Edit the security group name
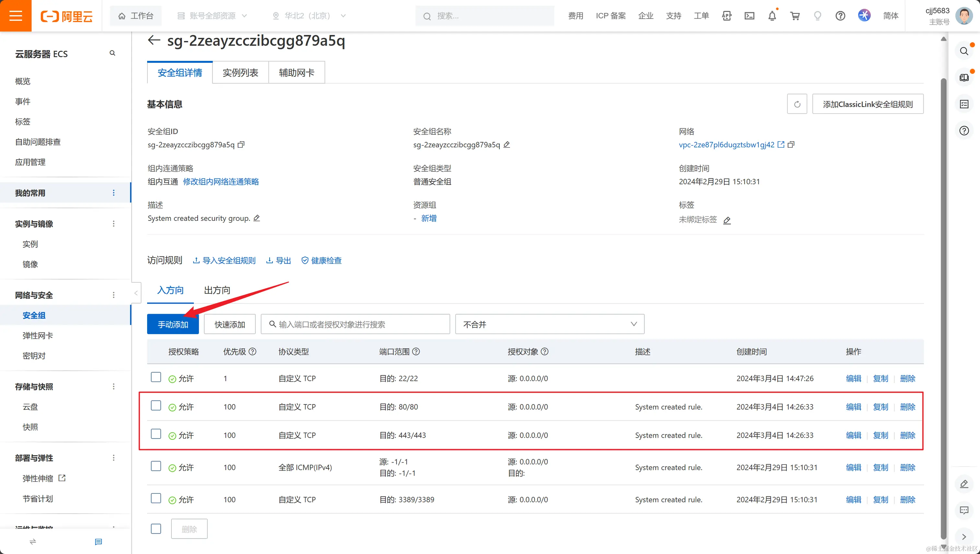 (507, 145)
